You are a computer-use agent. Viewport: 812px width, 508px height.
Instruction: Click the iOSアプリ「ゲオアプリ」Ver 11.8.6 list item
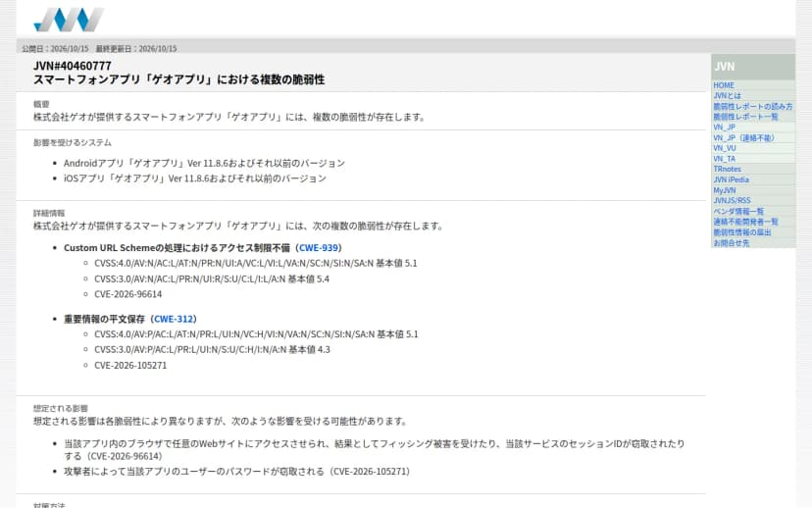(x=195, y=178)
